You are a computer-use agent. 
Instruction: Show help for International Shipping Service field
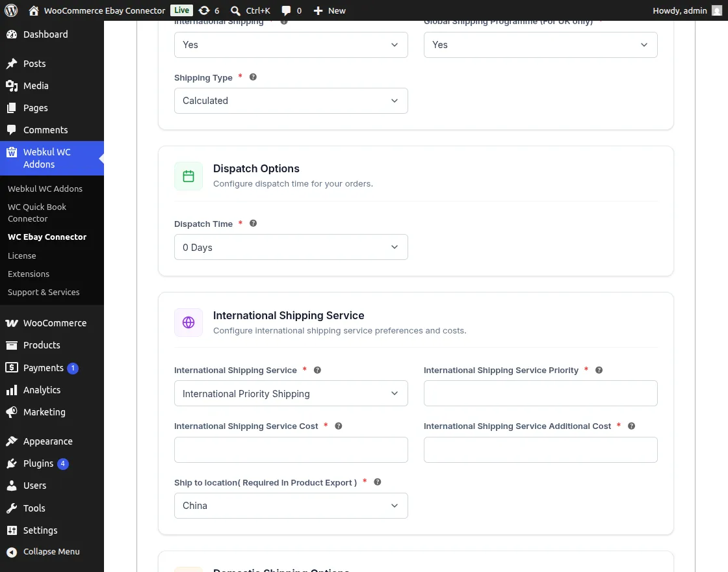[318, 370]
